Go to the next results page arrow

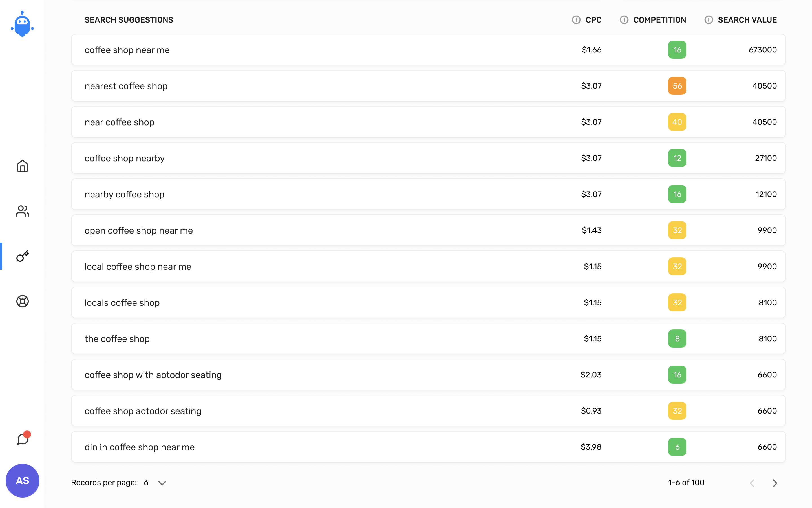(x=775, y=483)
